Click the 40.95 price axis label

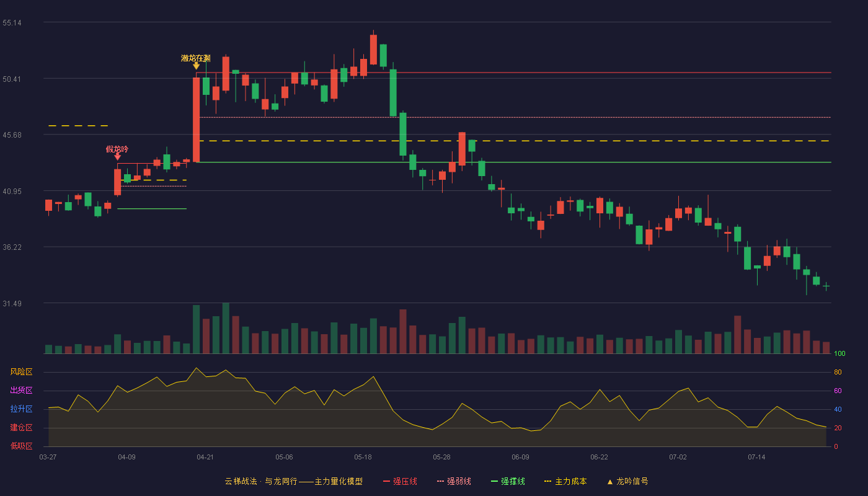pyautogui.click(x=12, y=192)
